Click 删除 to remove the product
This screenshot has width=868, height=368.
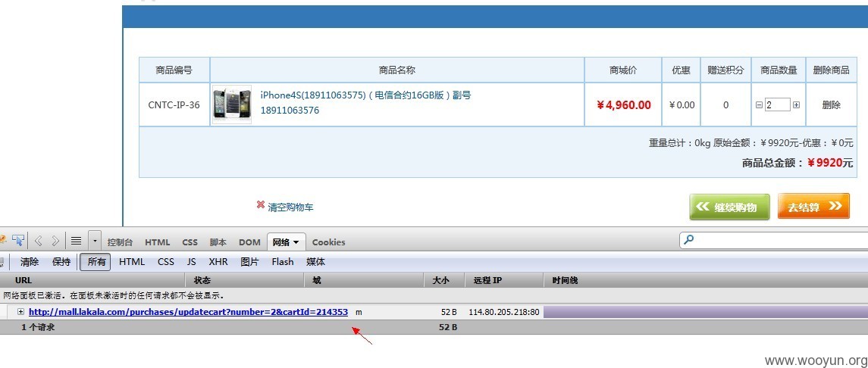[x=832, y=105]
